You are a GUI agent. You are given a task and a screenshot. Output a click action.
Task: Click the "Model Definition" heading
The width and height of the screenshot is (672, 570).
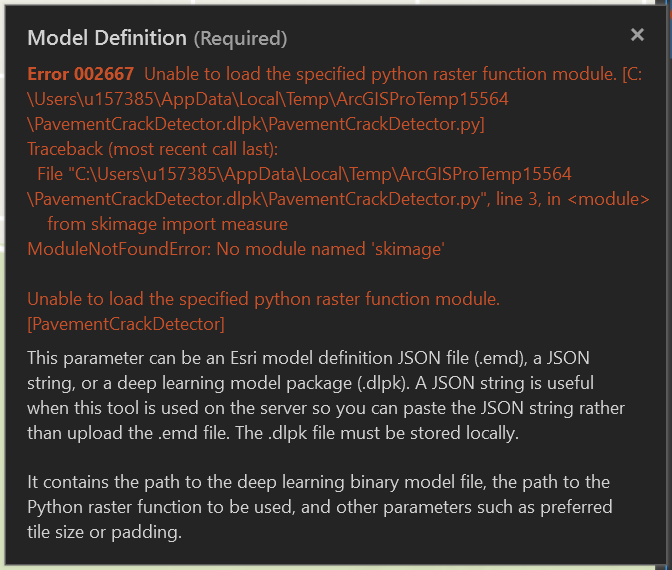pos(106,38)
